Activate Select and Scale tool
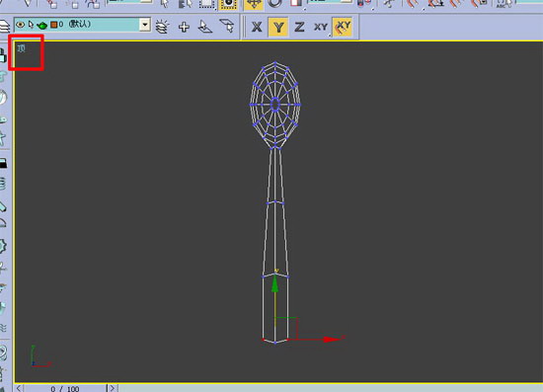Screen dimensions: 543x392 pyautogui.click(x=296, y=4)
